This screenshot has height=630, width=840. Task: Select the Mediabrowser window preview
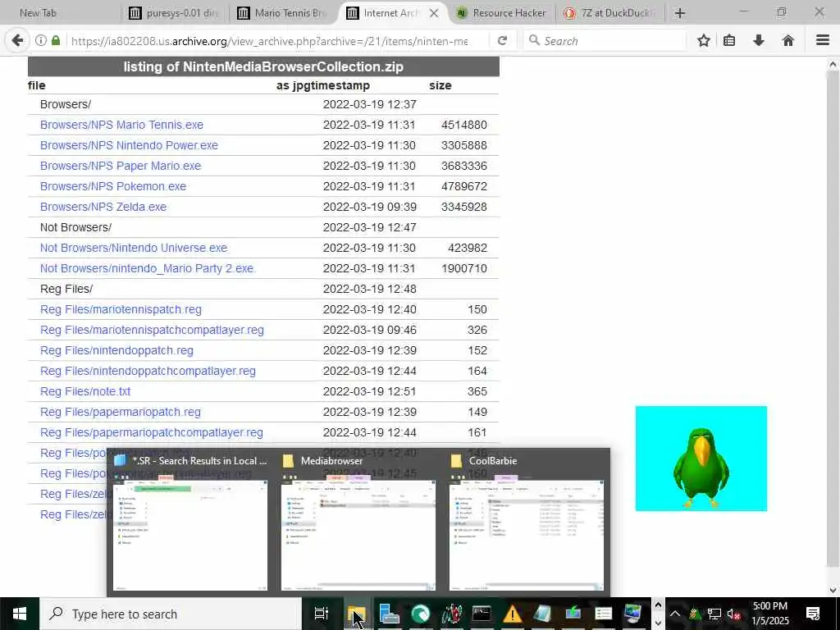point(358,523)
